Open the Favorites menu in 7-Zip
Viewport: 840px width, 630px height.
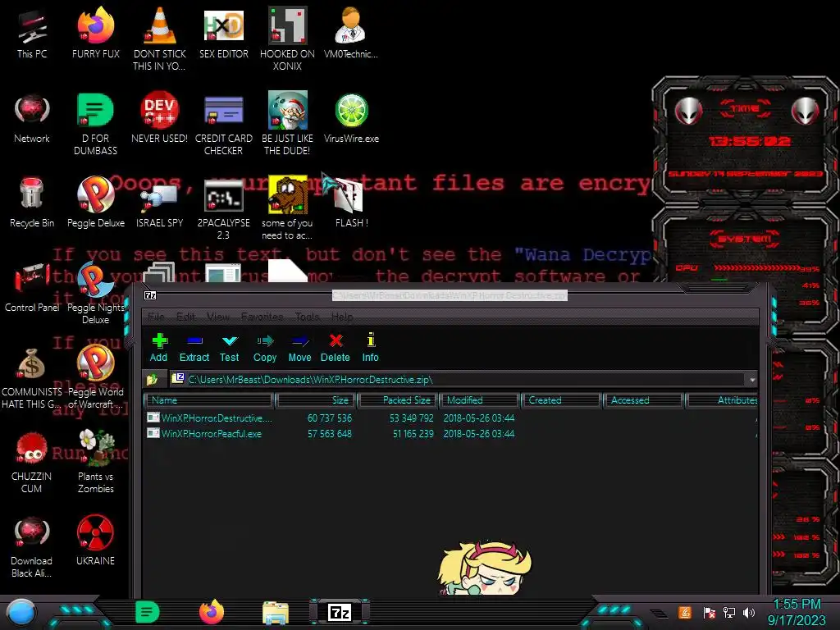point(262,317)
